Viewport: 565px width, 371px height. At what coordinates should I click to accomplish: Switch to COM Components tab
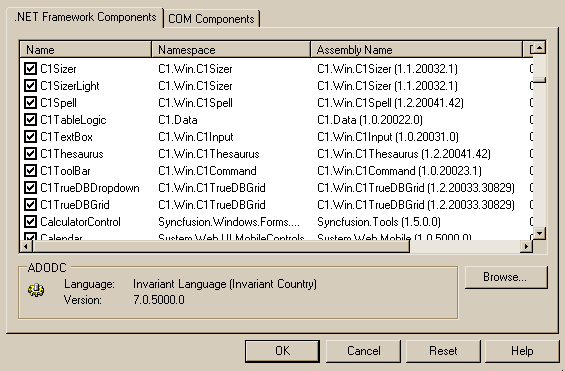(212, 19)
